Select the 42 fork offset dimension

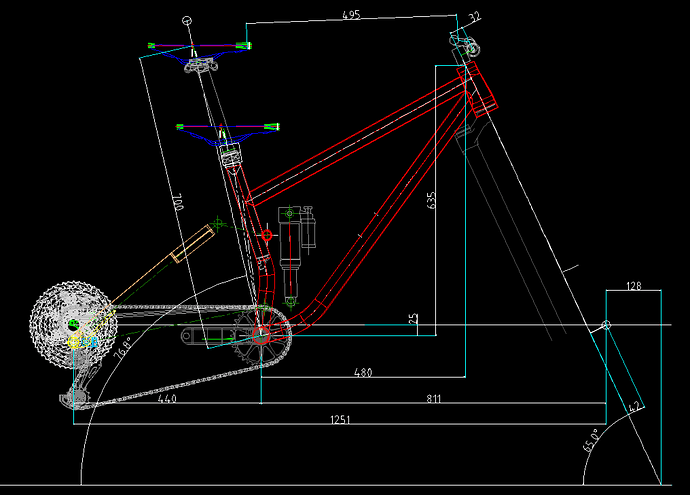[634, 407]
